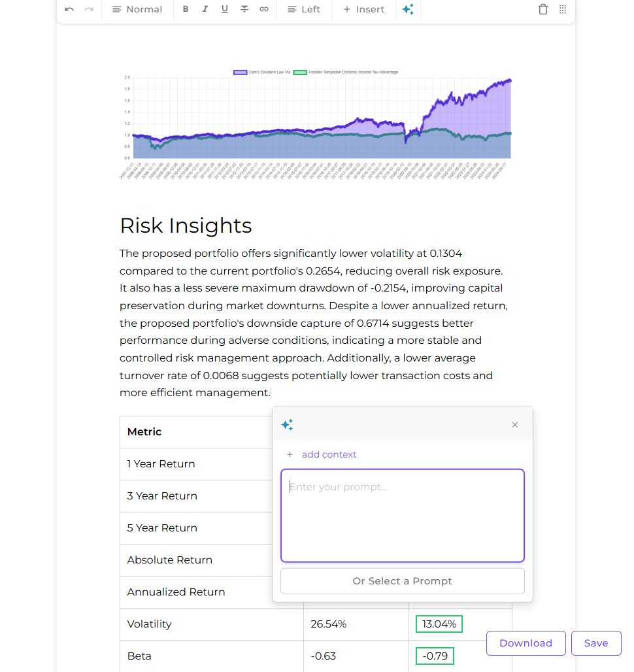Click the sparkle icon in the prompt popup header

pyautogui.click(x=287, y=424)
